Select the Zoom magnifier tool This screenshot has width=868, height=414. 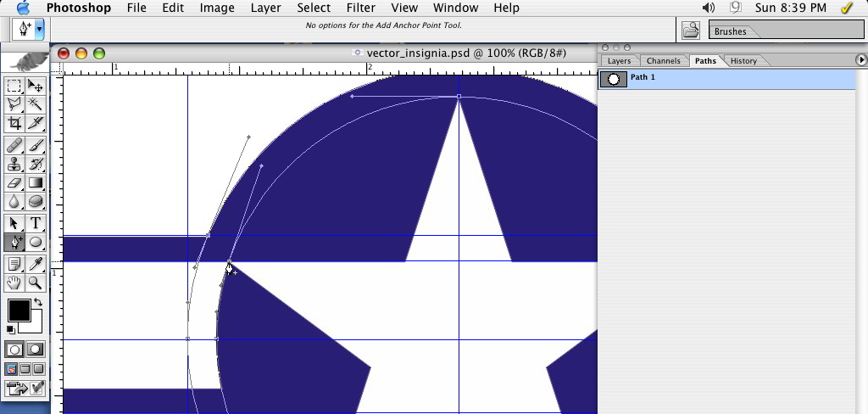36,283
